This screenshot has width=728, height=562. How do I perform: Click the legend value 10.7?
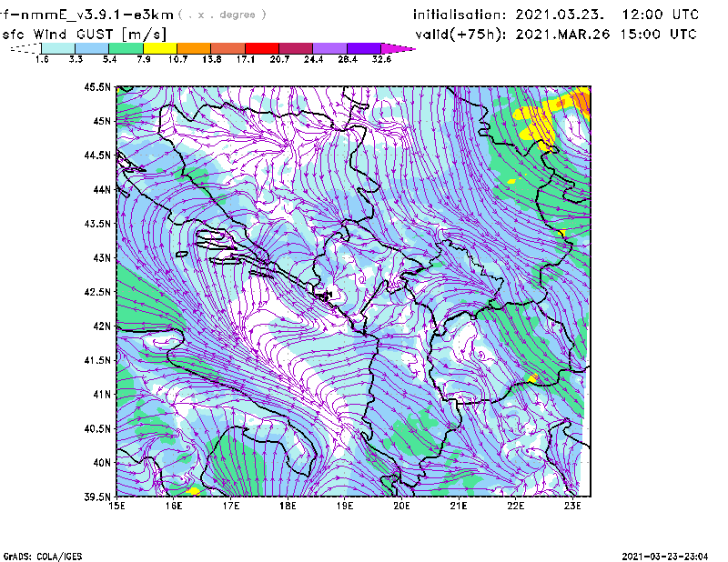tap(177, 59)
